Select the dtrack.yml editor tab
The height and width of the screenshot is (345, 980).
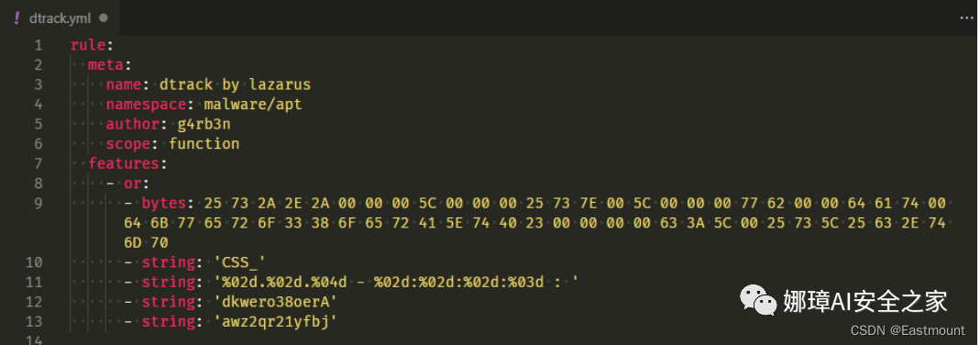click(x=60, y=18)
